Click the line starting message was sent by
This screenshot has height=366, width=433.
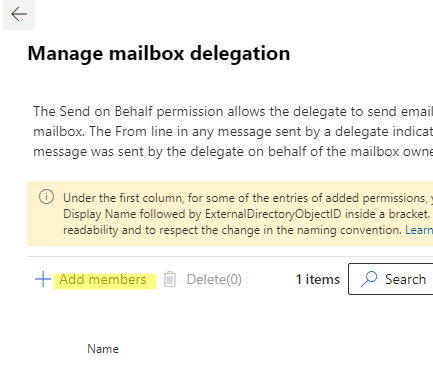[x=233, y=152]
